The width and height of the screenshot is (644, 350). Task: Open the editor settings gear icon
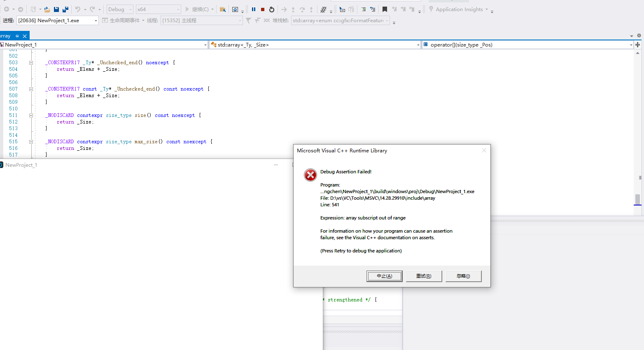[639, 36]
